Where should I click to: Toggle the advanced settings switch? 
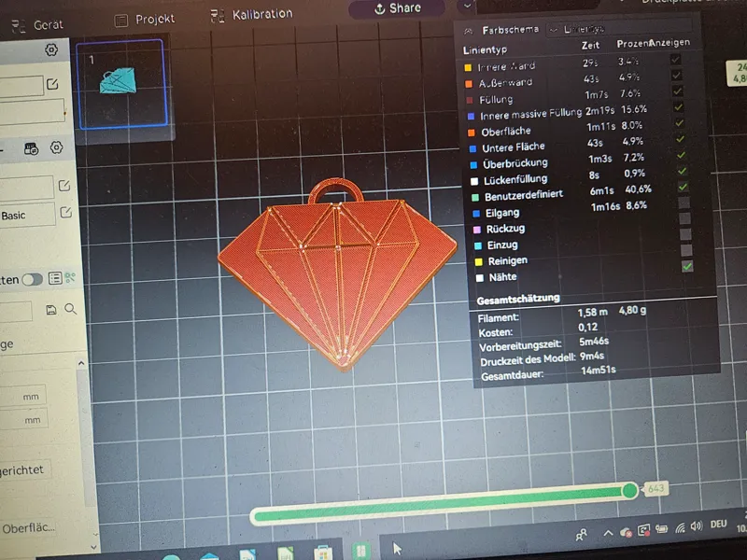click(32, 279)
